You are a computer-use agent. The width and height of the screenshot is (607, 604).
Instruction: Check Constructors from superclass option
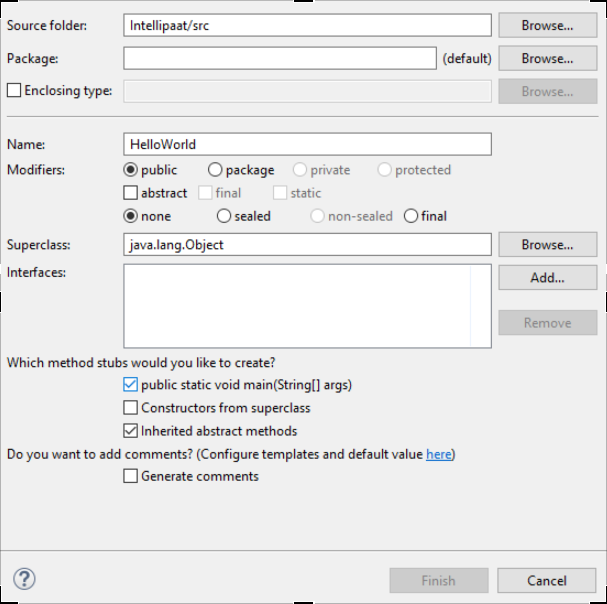[x=130, y=408]
